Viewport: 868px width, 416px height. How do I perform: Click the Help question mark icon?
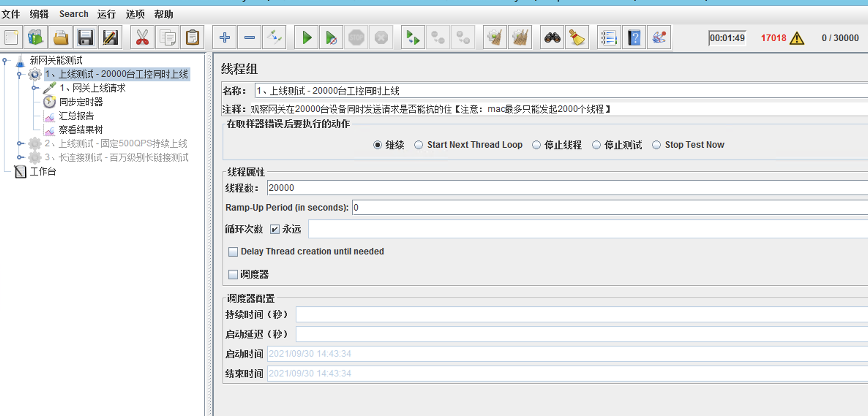[x=634, y=38]
